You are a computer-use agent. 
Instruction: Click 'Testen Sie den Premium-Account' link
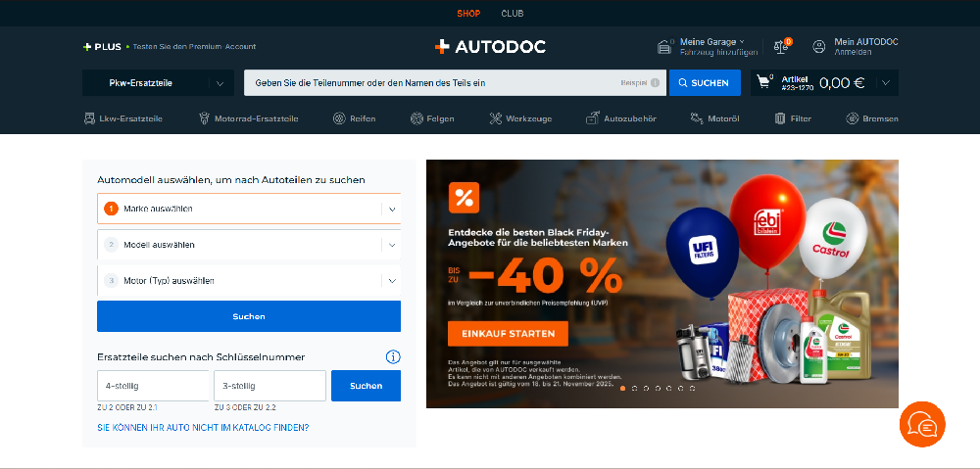point(194,46)
